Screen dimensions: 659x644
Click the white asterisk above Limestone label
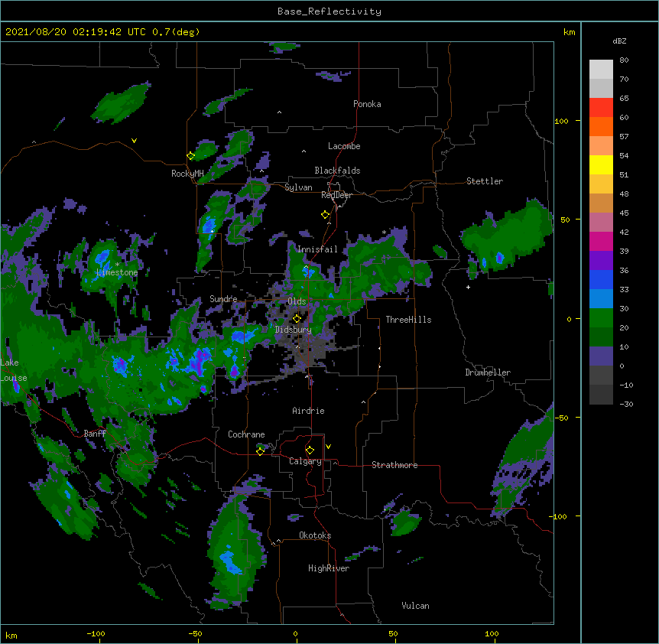coord(117,265)
